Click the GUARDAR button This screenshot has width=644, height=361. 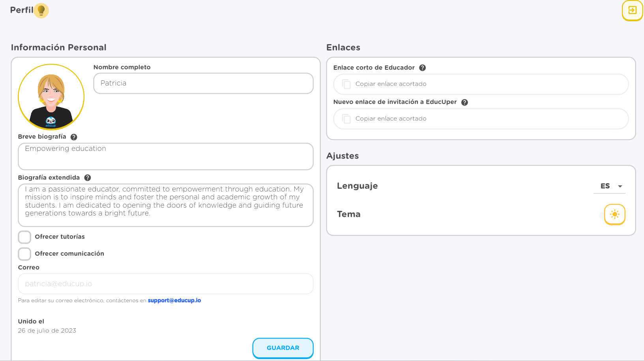click(x=283, y=348)
